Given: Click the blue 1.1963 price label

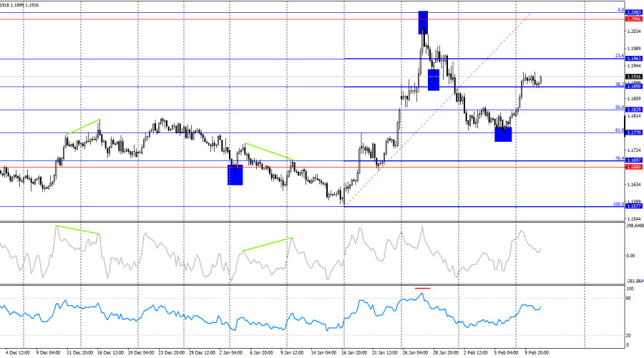Looking at the screenshot, I should [634, 59].
